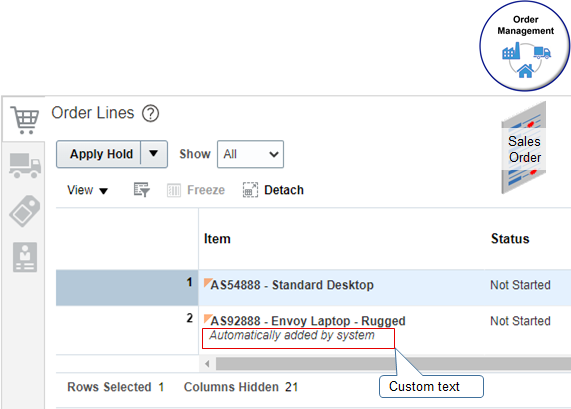Image resolution: width=571 pixels, height=409 pixels.
Task: Click Not Started status for Standard Desktop
Action: click(520, 285)
